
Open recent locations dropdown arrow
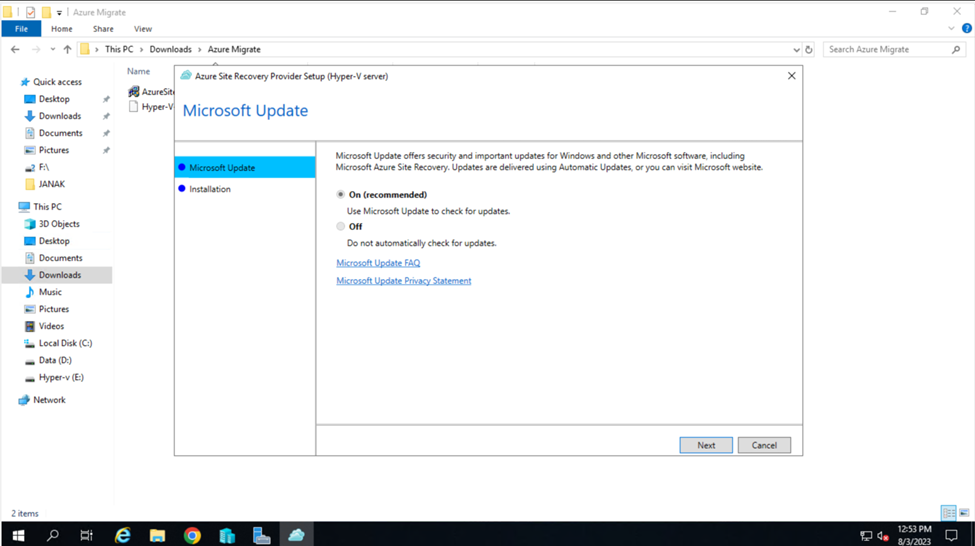(x=53, y=49)
